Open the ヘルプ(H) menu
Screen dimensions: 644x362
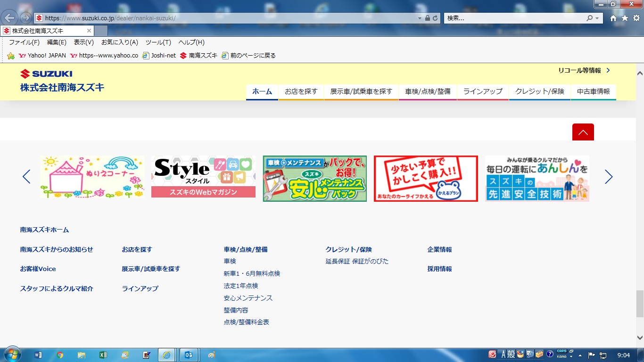pyautogui.click(x=191, y=42)
